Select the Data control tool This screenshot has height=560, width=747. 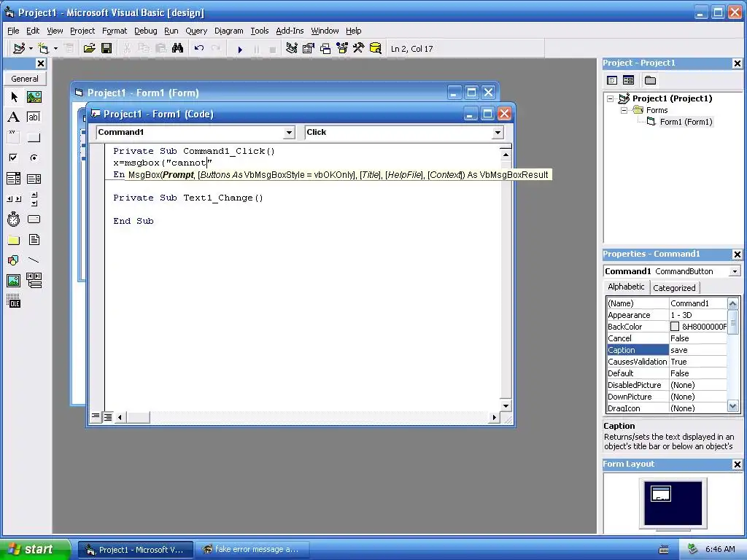coord(34,281)
